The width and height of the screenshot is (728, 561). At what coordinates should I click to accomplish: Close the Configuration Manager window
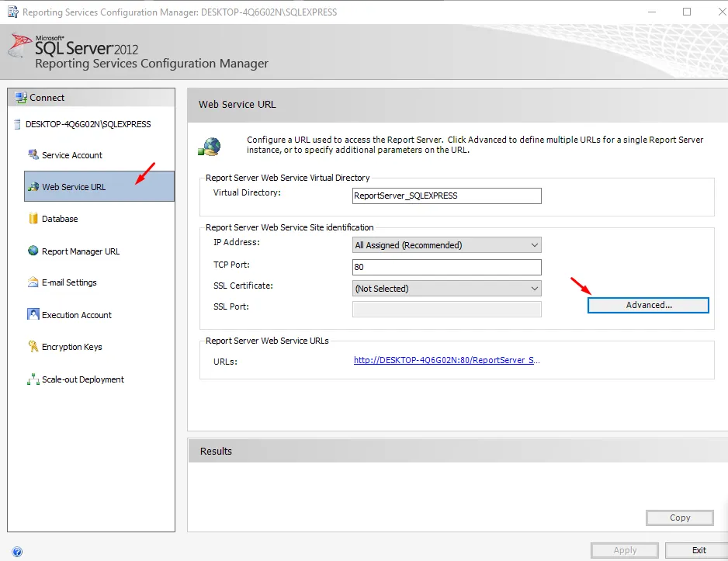(722, 12)
